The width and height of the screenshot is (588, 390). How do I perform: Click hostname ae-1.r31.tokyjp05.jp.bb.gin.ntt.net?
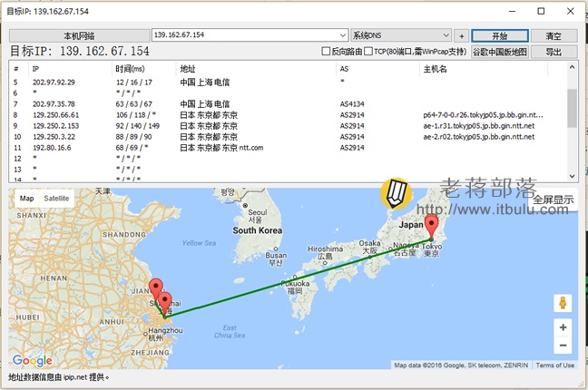tap(479, 126)
